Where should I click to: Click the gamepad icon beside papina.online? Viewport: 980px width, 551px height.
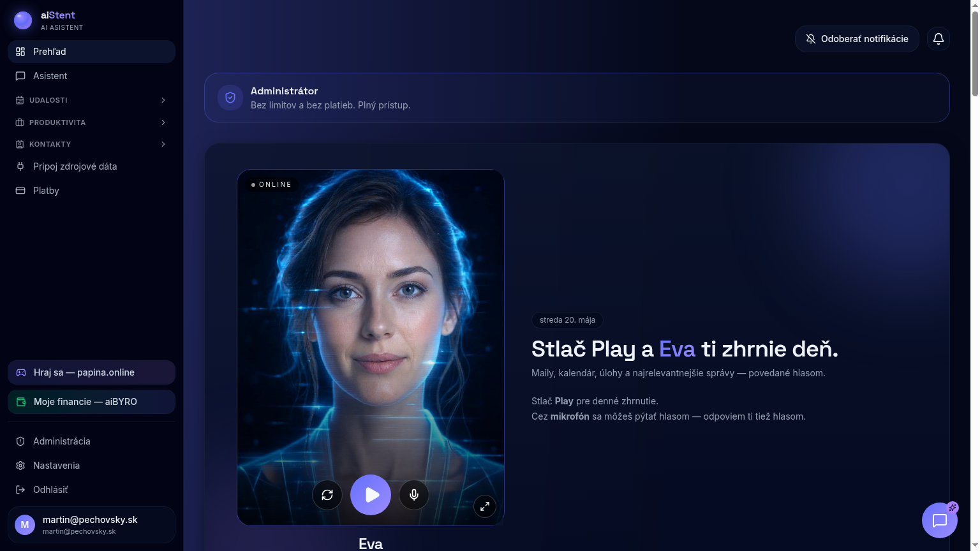point(21,372)
